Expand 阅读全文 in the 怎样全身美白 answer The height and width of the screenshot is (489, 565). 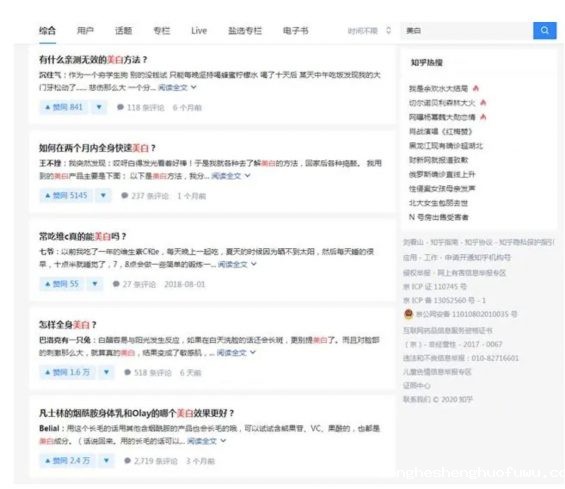pos(236,352)
